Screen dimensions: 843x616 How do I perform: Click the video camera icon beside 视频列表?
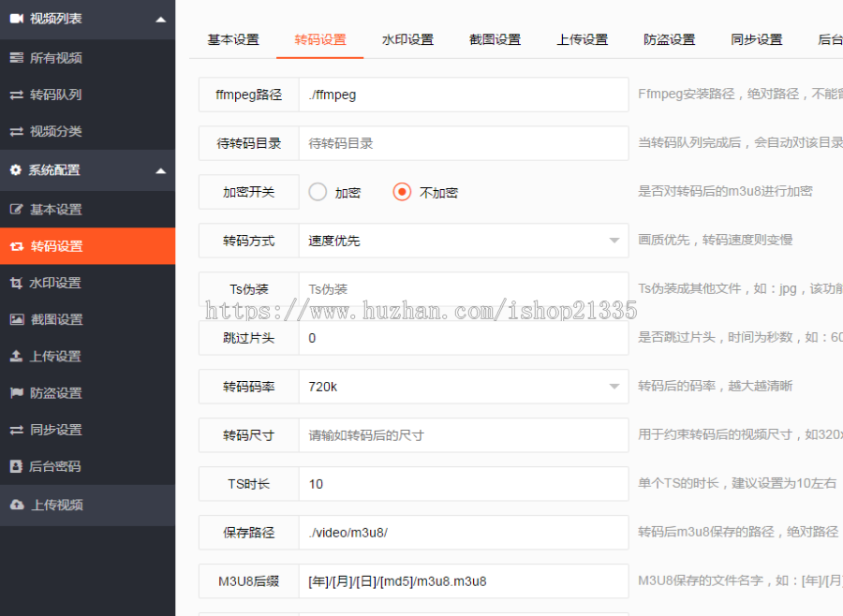coord(17,19)
